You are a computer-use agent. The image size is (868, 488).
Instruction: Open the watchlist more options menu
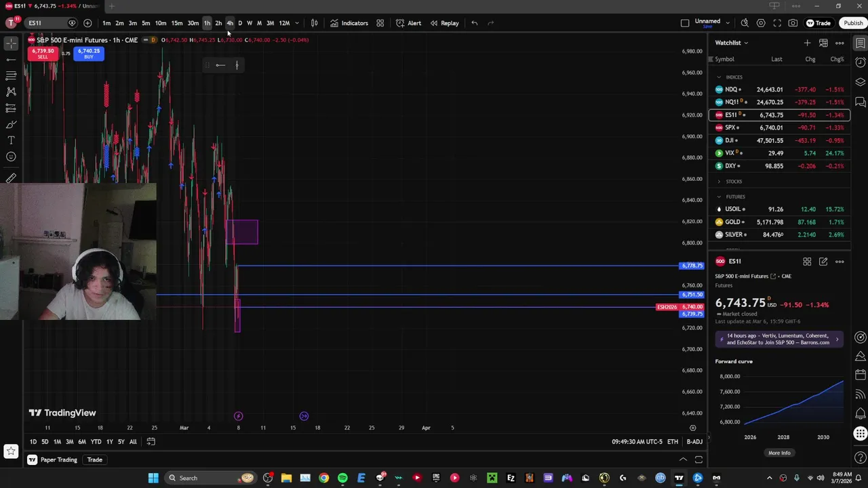[x=840, y=43]
